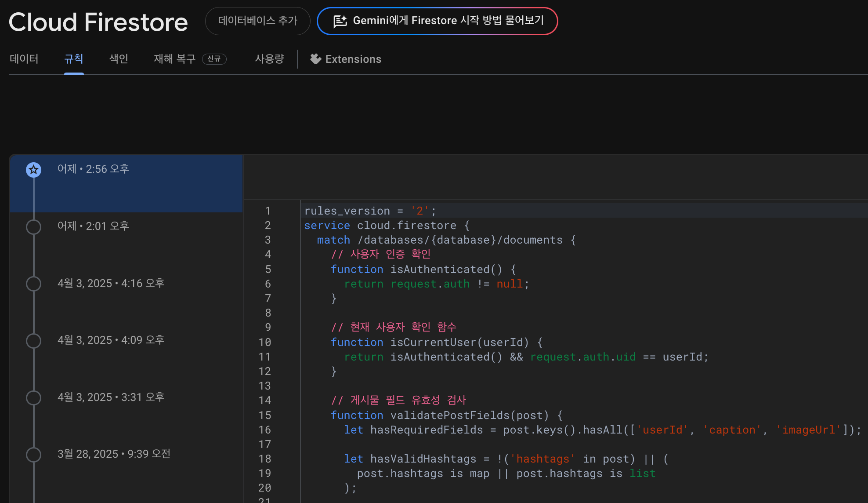
Task: Click the Gemini sparkle chat icon
Action: (x=340, y=21)
